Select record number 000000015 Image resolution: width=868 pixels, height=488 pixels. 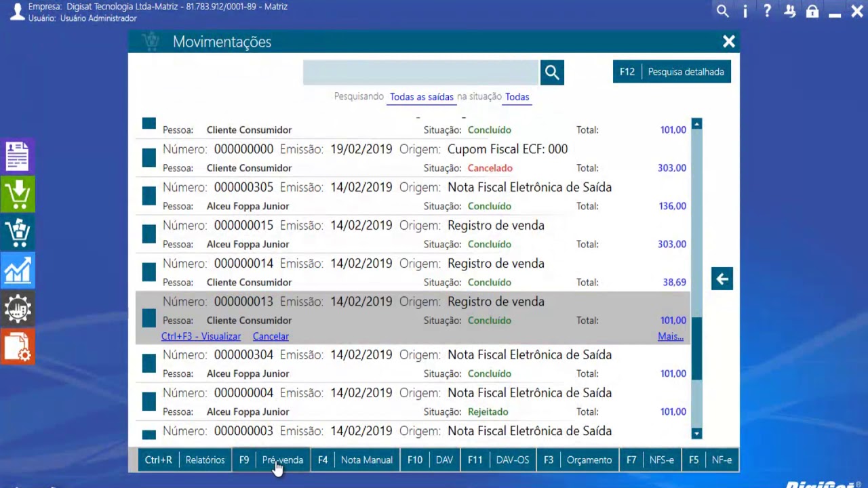(413, 235)
